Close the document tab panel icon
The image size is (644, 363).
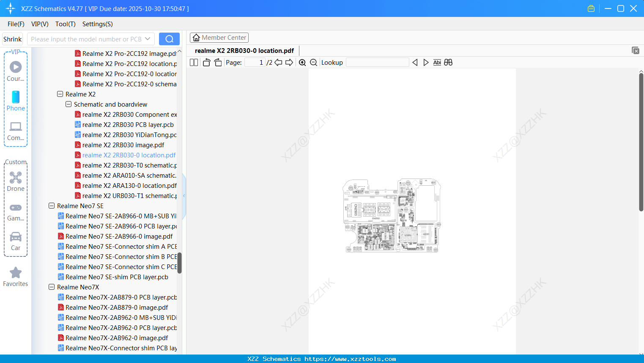click(636, 50)
